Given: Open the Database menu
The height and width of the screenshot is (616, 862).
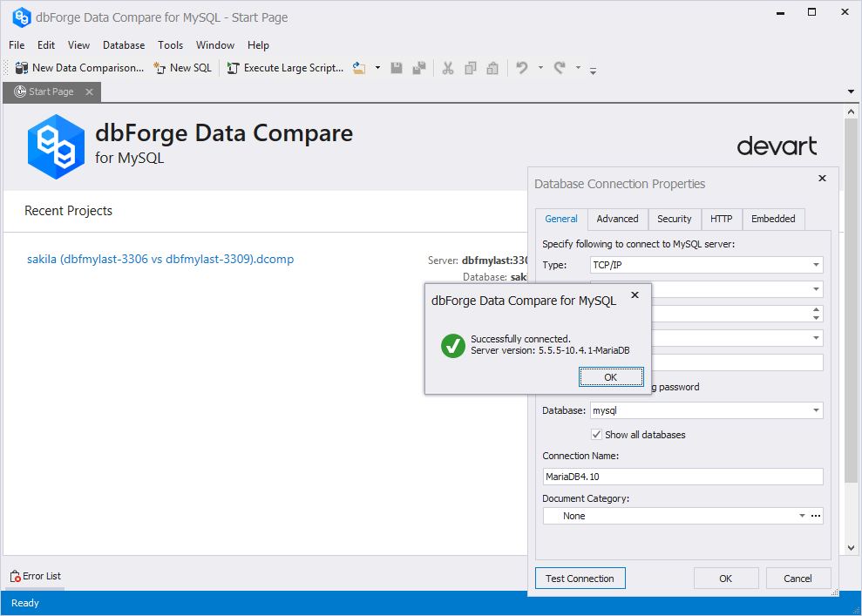Looking at the screenshot, I should [x=124, y=45].
